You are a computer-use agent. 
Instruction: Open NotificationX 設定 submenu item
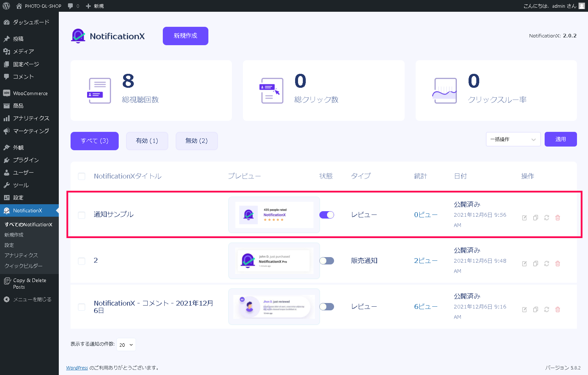coord(9,245)
